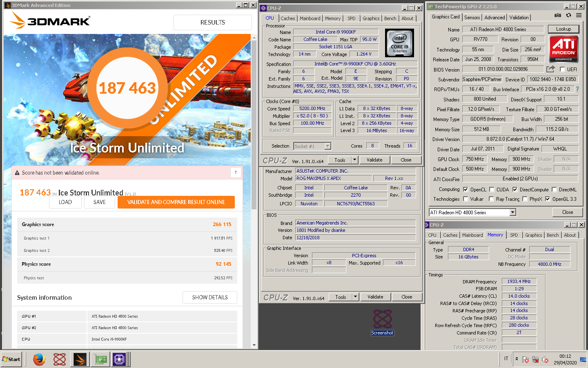The width and height of the screenshot is (588, 368).
Task: Click the ATI Radeon graphics logo
Action: (563, 49)
